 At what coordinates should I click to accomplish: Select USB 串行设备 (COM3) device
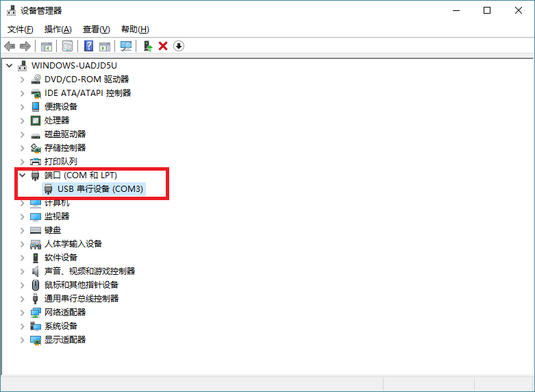pos(100,189)
